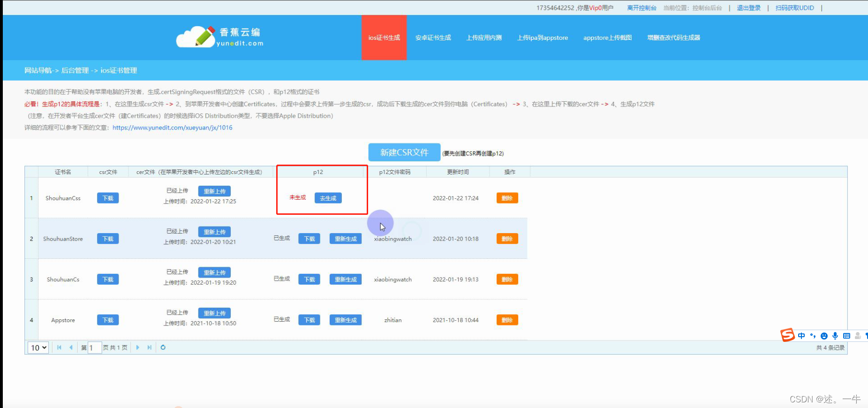Screen dimensions: 868x408
Task: Open the appstore上传截图 menu tab
Action: 608,38
